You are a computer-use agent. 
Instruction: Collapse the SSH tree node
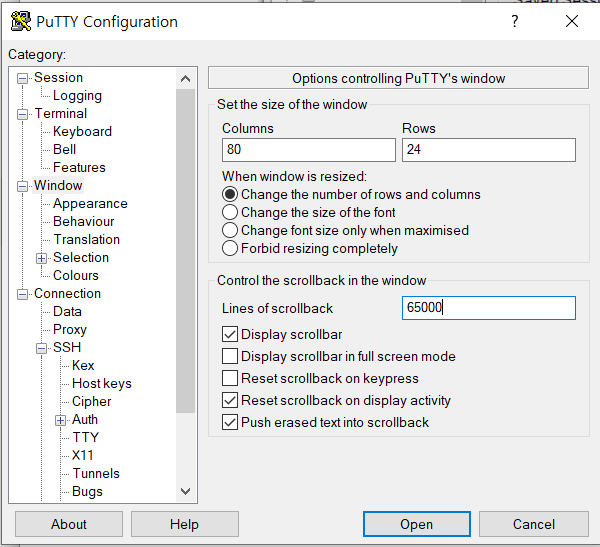pyautogui.click(x=42, y=348)
